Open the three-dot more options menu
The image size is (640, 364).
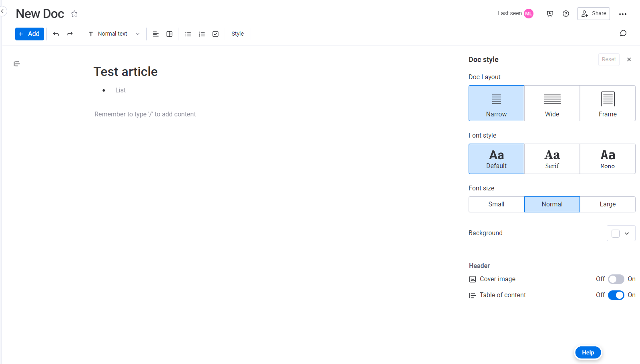(x=622, y=14)
